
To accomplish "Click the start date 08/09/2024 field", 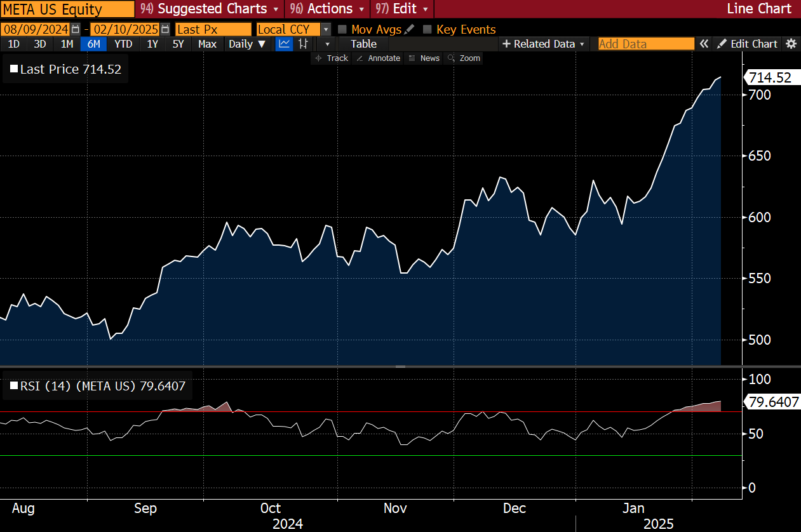I will click(x=35, y=29).
